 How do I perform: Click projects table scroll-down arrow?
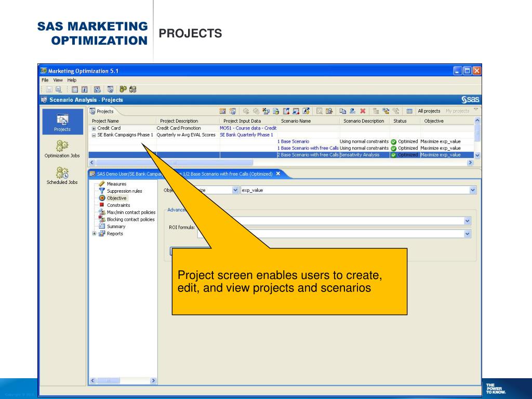tap(477, 155)
